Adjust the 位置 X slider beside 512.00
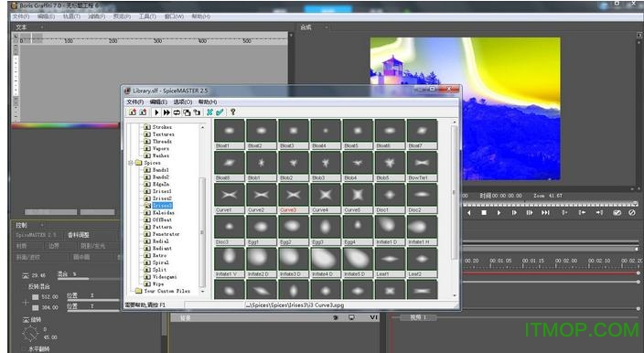This screenshot has height=353, width=644. tap(93, 300)
